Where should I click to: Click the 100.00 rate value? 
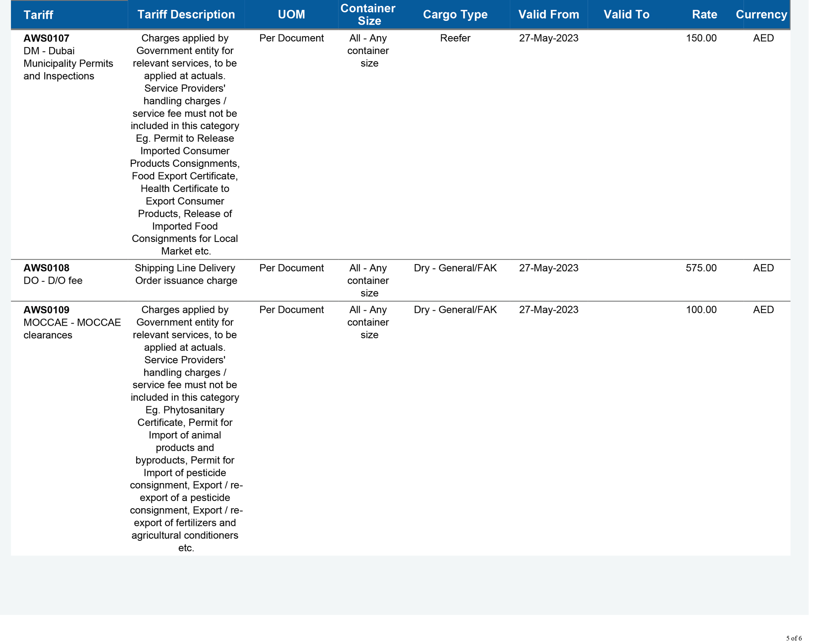coord(701,310)
